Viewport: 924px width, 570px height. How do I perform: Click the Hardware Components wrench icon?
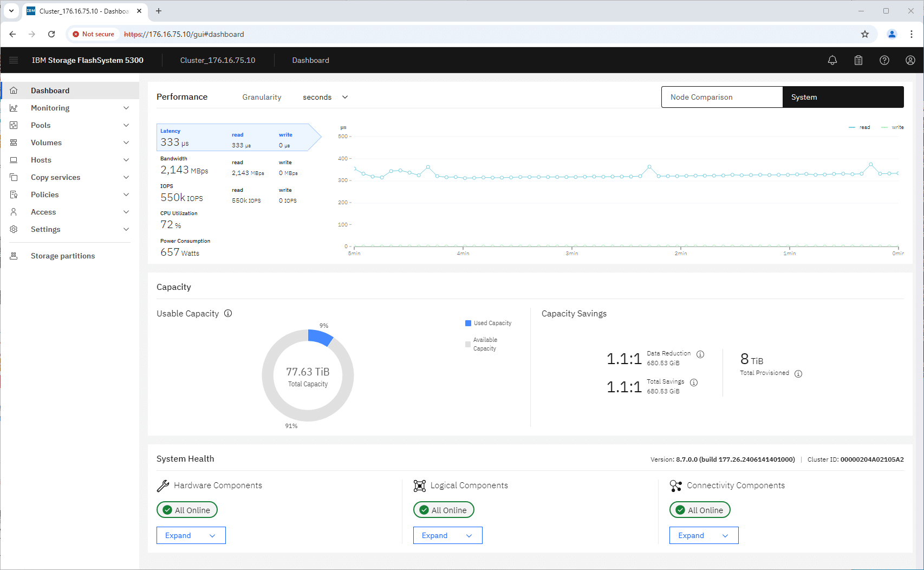pos(163,485)
